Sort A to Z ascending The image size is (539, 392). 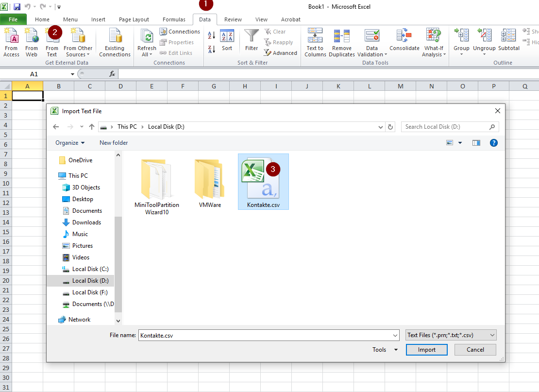coord(211,35)
